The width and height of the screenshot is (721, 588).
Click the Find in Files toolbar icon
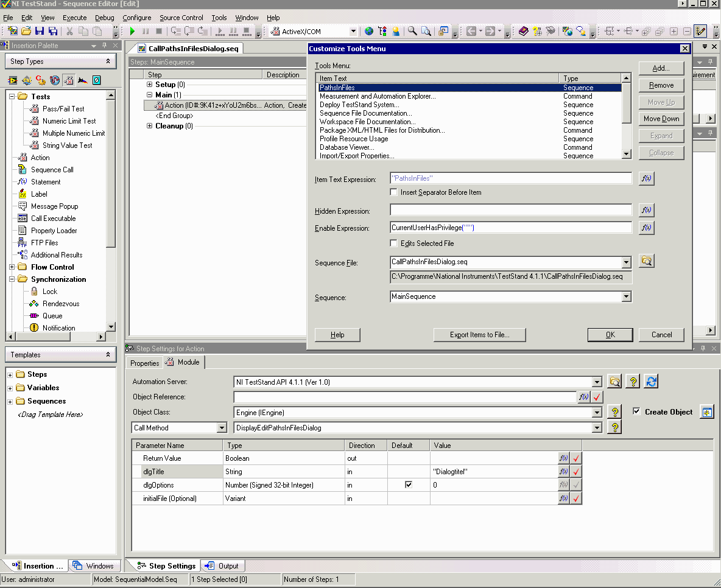(x=426, y=31)
